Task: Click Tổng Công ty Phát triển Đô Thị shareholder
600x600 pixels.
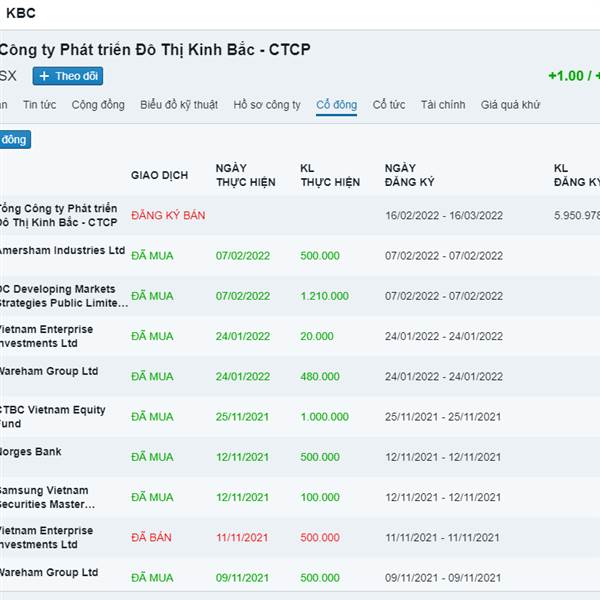Action: click(58, 215)
